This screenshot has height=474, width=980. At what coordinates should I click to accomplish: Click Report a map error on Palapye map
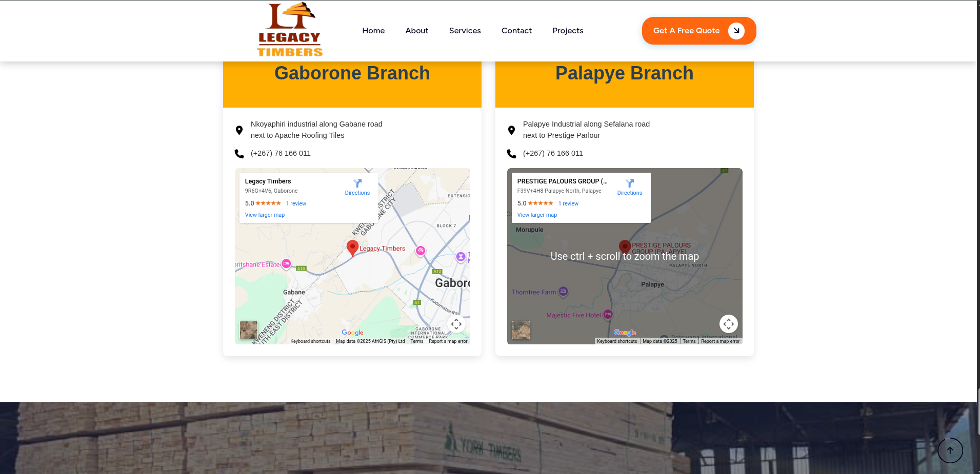[721, 341]
